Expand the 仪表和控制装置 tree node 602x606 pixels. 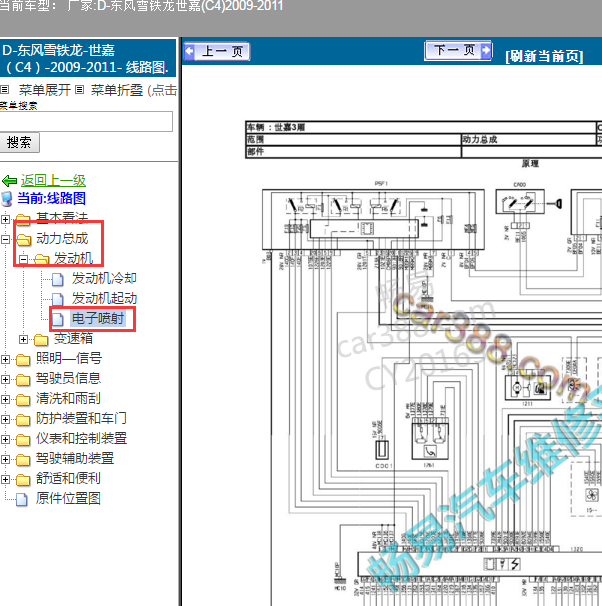coord(5,439)
